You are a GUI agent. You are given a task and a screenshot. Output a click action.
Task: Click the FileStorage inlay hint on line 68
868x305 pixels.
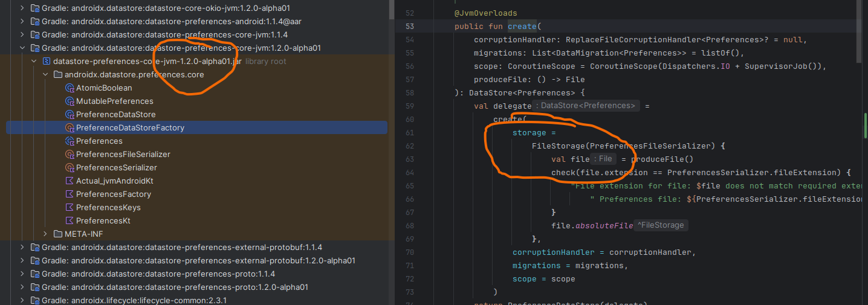662,225
